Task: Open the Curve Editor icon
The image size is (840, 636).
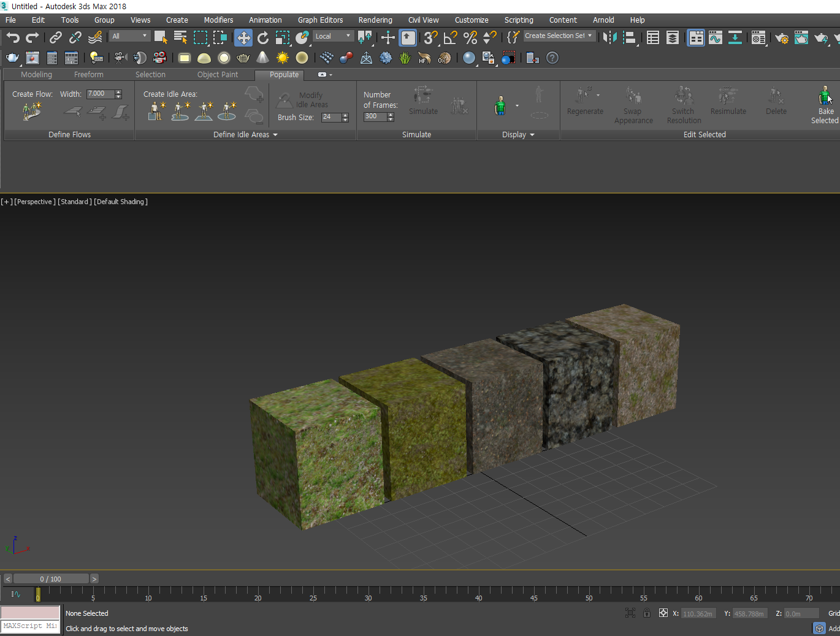Action: click(716, 38)
